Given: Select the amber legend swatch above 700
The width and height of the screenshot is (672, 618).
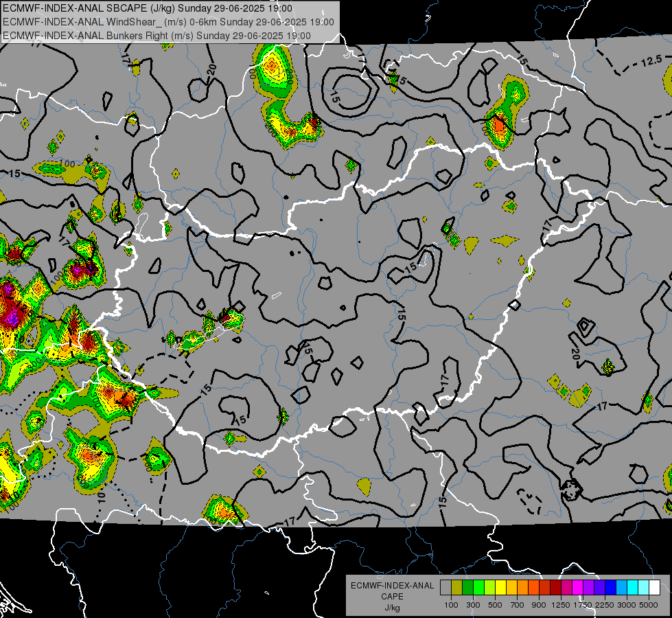Looking at the screenshot, I should point(511,588).
